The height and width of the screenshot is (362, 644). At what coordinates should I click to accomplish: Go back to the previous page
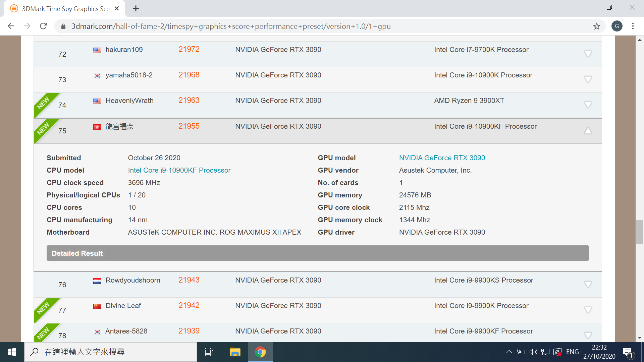[11, 26]
